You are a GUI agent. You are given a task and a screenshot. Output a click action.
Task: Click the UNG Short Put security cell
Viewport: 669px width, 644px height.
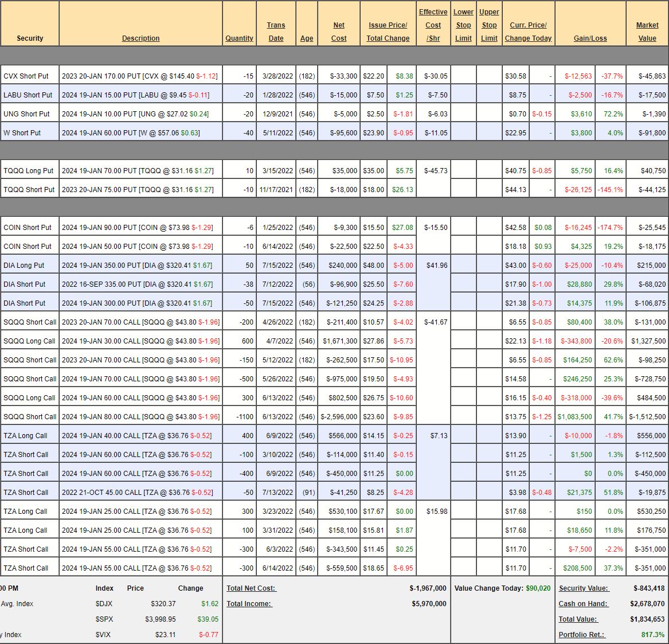[27, 114]
